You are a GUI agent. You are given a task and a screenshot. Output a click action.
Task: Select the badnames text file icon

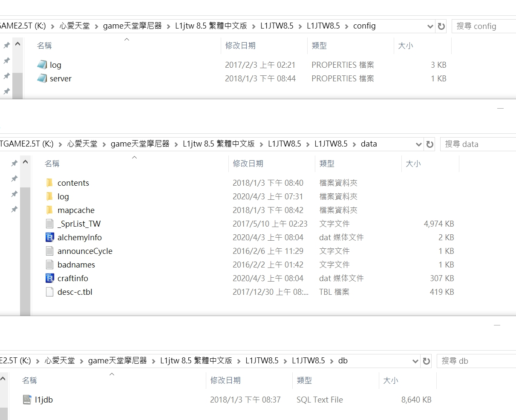[49, 265]
